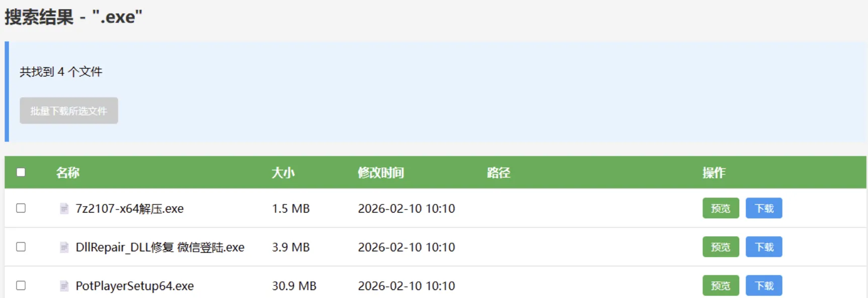Viewport: 868px width, 298px height.
Task: Check the PotPlayerSetup64.exe row checkbox
Action: [x=20, y=285]
